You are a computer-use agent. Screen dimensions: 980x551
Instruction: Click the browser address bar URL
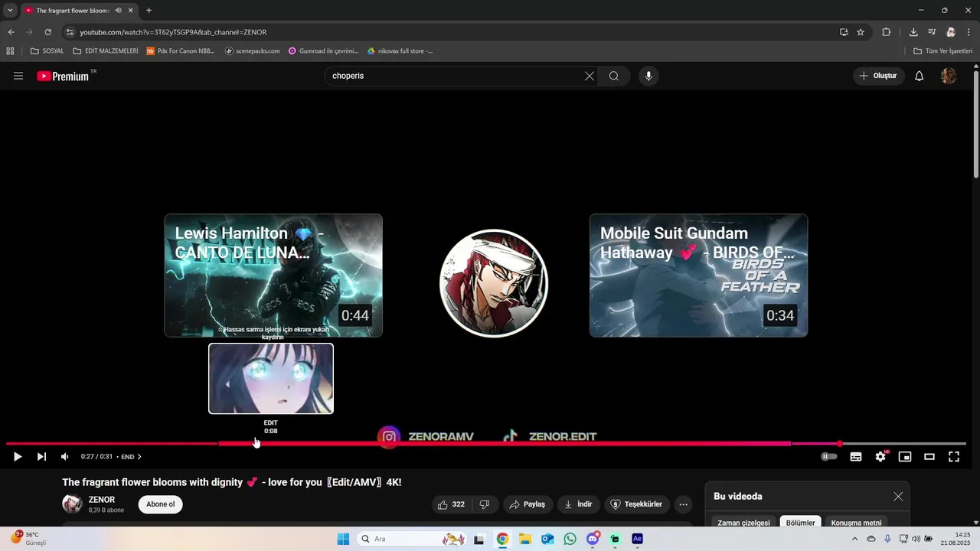pyautogui.click(x=173, y=32)
